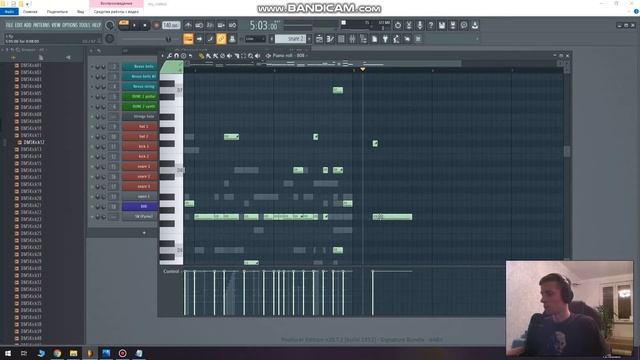Image resolution: width=640 pixels, height=360 pixels.
Task: Mute the hat 1 channel
Action: (x=92, y=127)
